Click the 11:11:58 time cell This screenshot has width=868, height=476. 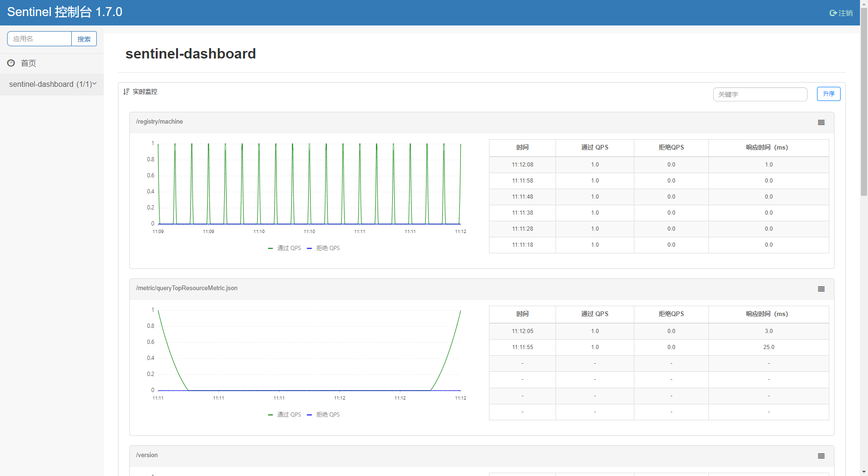[x=522, y=181]
